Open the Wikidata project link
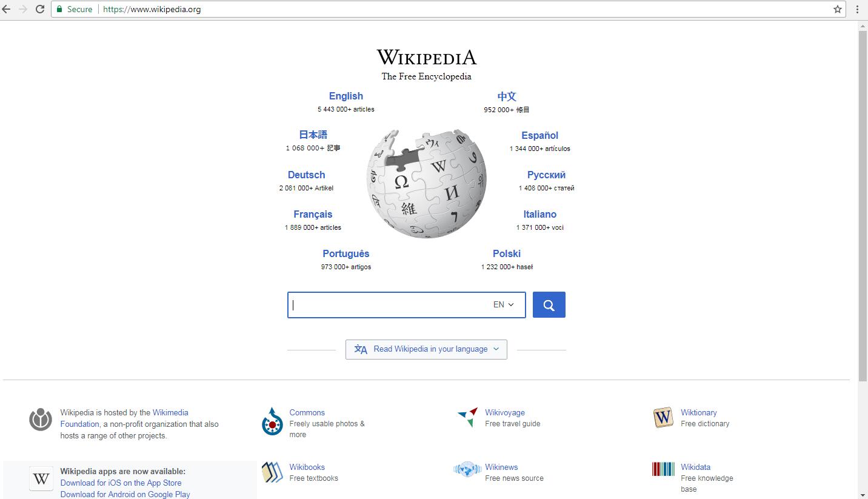Screen dimensions: 868x499 click(x=696, y=467)
